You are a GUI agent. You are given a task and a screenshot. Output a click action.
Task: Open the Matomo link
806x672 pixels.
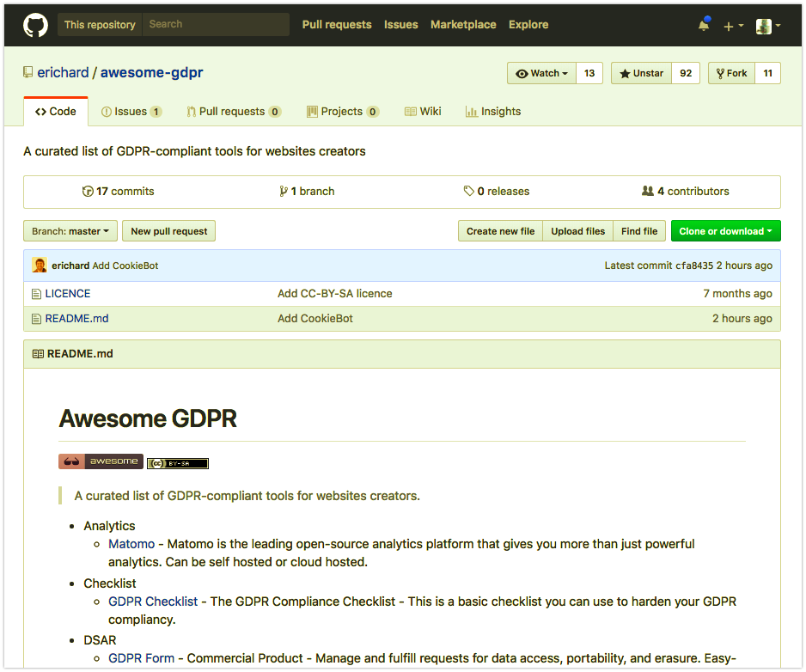pos(131,544)
